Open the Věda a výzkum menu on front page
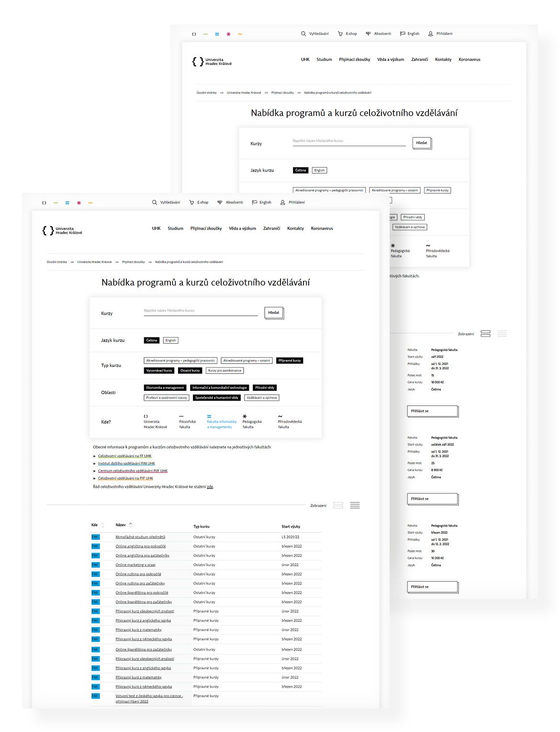The width and height of the screenshot is (560, 732). point(242,229)
